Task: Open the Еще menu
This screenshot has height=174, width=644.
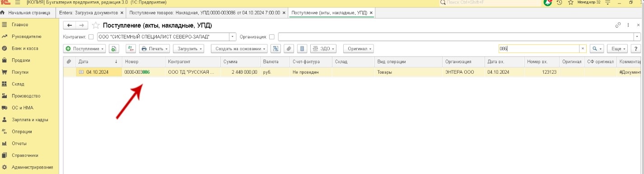Action: coord(617,48)
